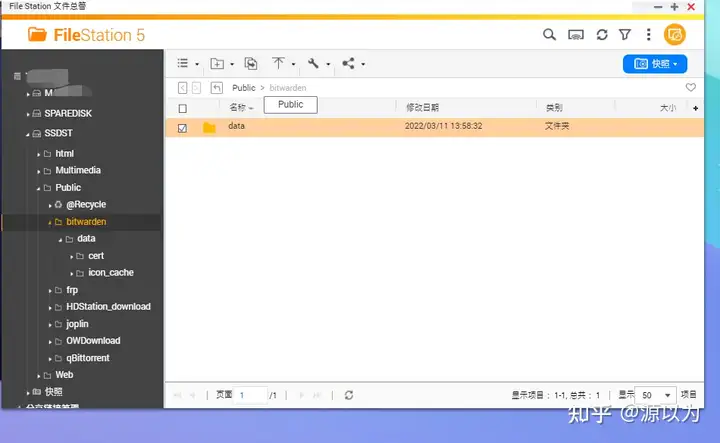Select Multimedia folder in tree
Viewport: 720px width, 443px height.
pos(78,170)
